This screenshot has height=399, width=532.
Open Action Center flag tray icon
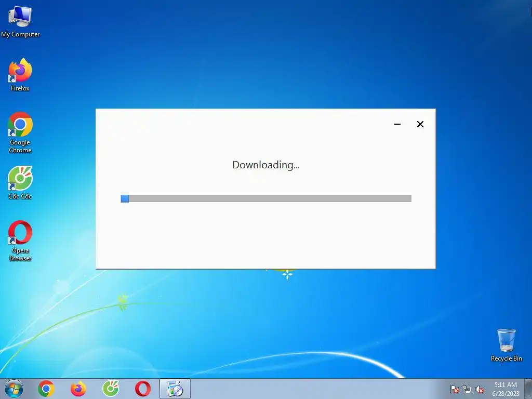pyautogui.click(x=454, y=389)
